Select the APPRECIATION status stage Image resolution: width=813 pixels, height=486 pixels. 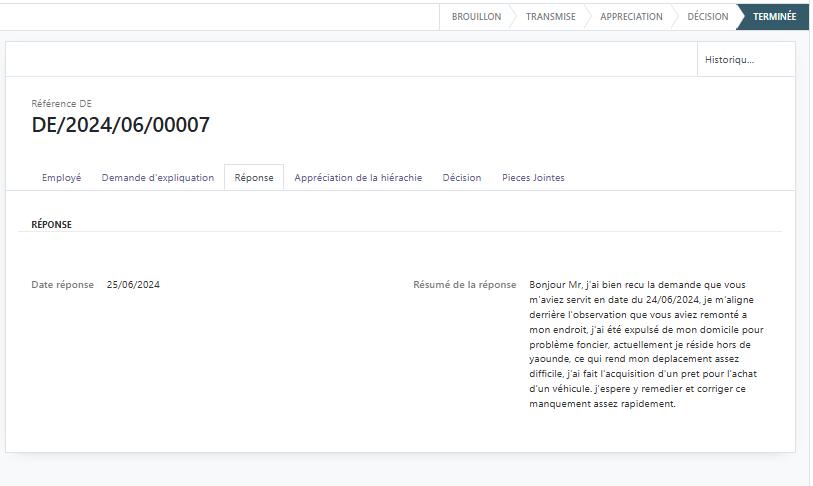pos(631,17)
